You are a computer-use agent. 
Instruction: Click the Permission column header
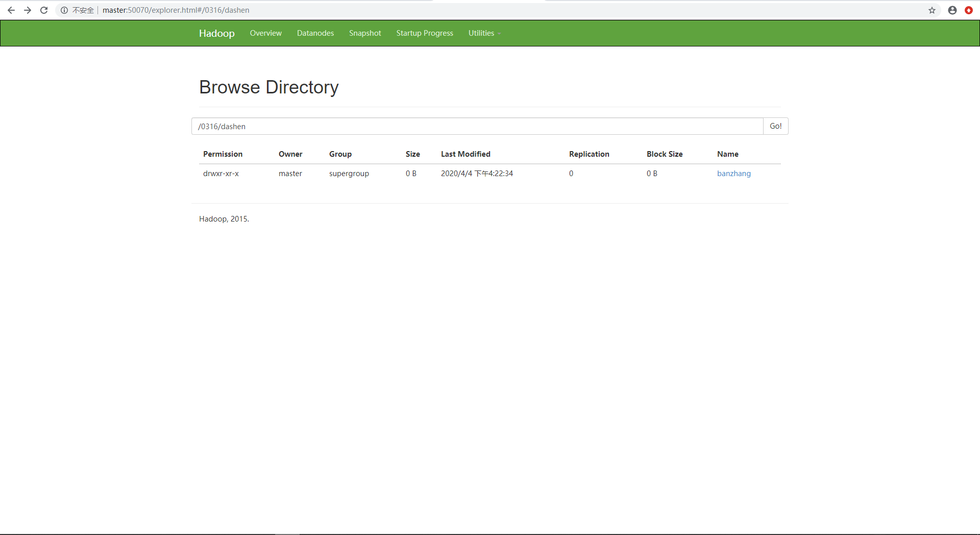[223, 154]
